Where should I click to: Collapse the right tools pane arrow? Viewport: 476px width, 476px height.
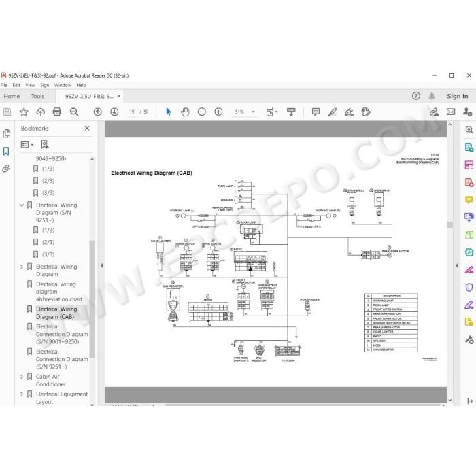(457, 265)
